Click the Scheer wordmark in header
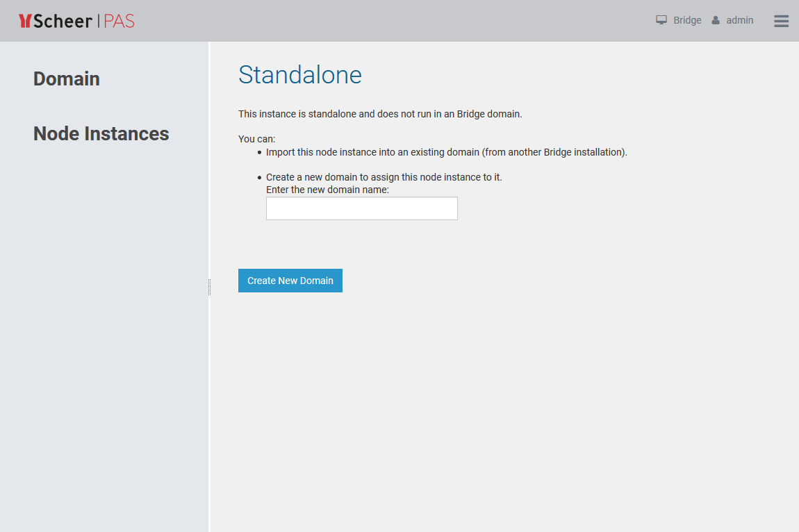Viewport: 799px width, 532px height. [63, 21]
